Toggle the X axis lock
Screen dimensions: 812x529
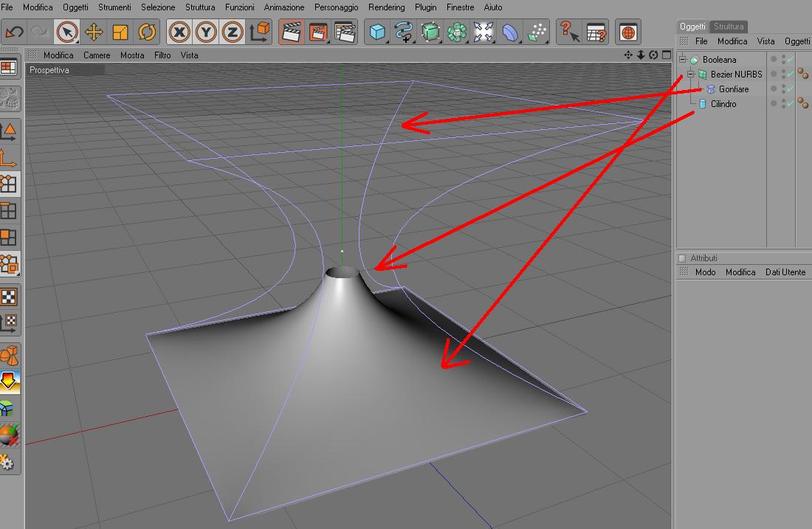point(179,32)
